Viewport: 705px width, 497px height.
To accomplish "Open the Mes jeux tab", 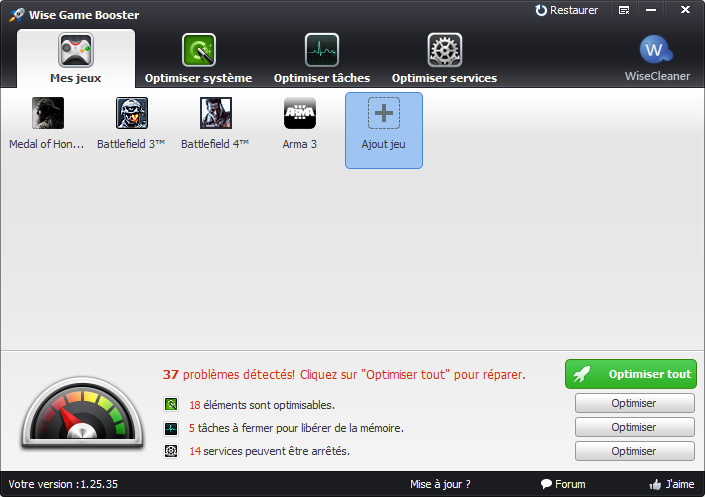I will 76,58.
